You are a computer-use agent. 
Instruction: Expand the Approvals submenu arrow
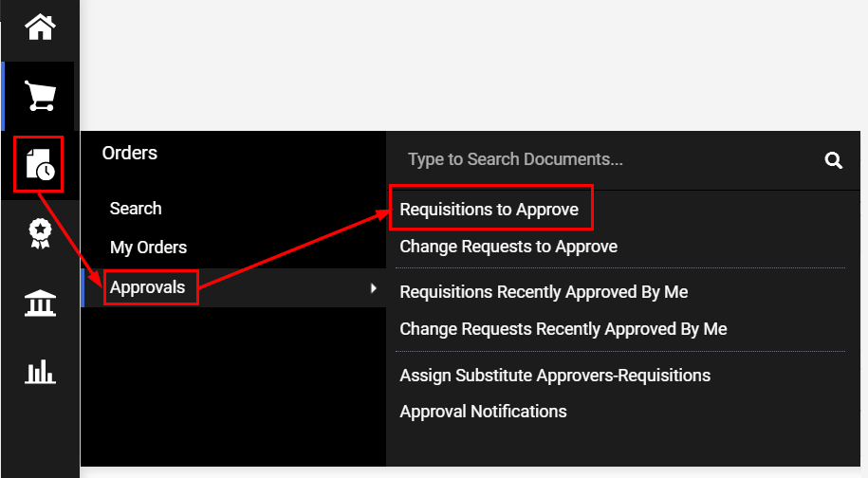(373, 287)
